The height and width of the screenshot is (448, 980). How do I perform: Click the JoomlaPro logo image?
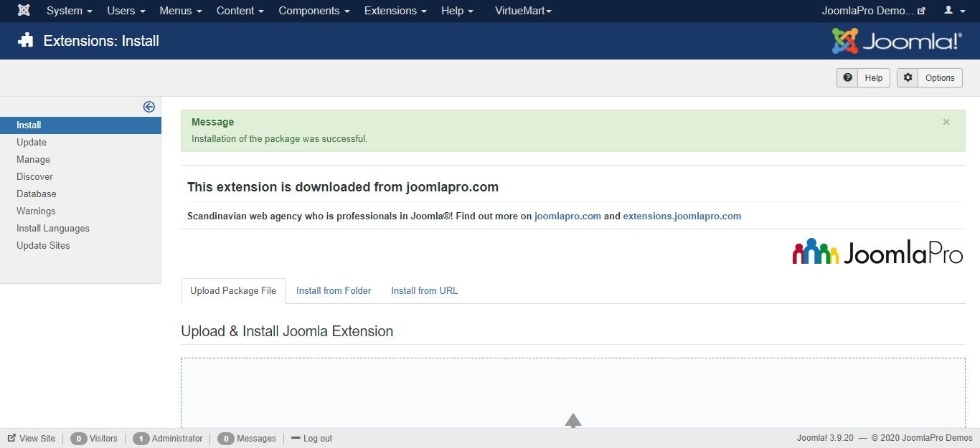pyautogui.click(x=877, y=252)
